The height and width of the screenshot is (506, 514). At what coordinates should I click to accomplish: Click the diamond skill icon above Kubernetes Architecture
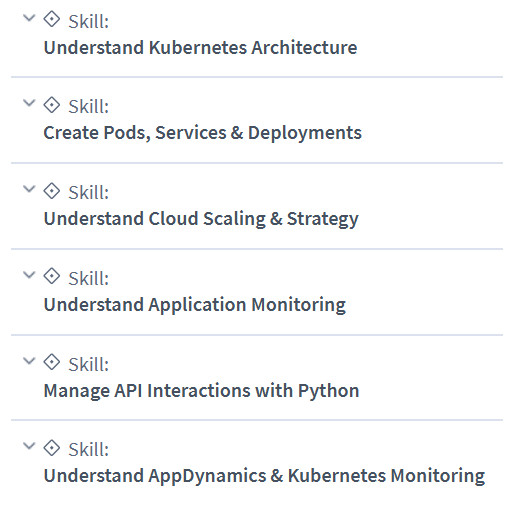(52, 19)
